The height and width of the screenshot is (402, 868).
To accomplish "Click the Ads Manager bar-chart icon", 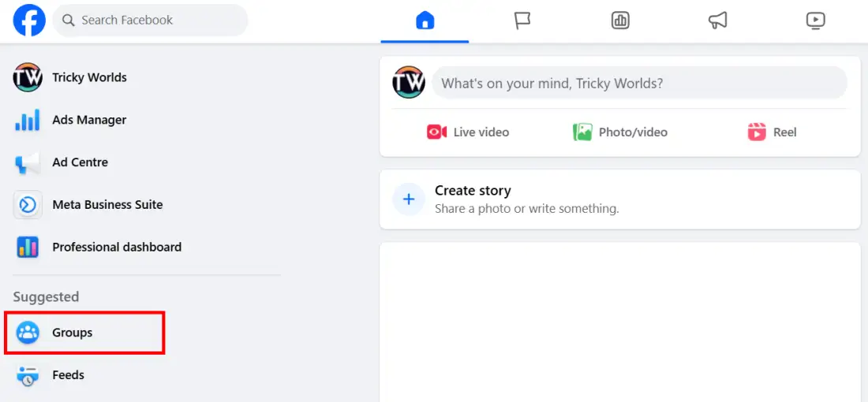I will coord(28,120).
